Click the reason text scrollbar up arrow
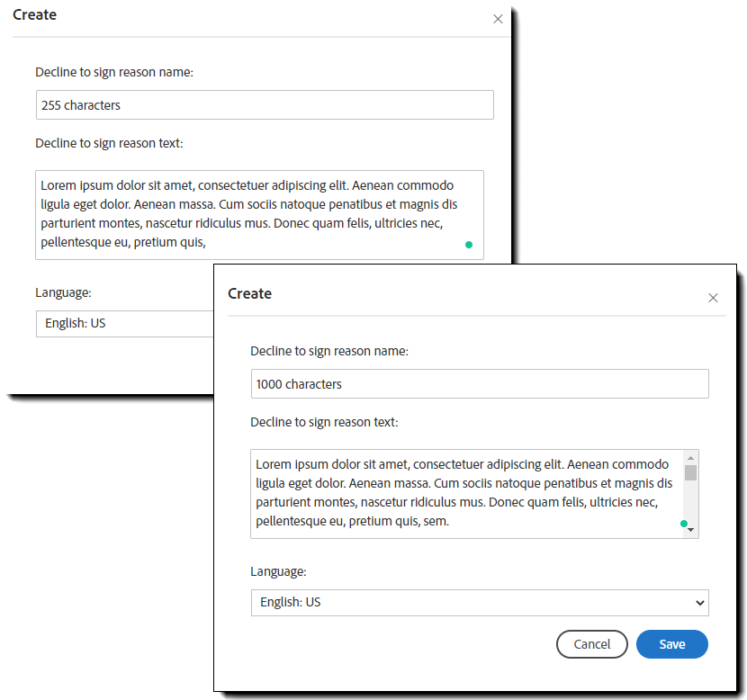This screenshot has width=747, height=700. [690, 457]
